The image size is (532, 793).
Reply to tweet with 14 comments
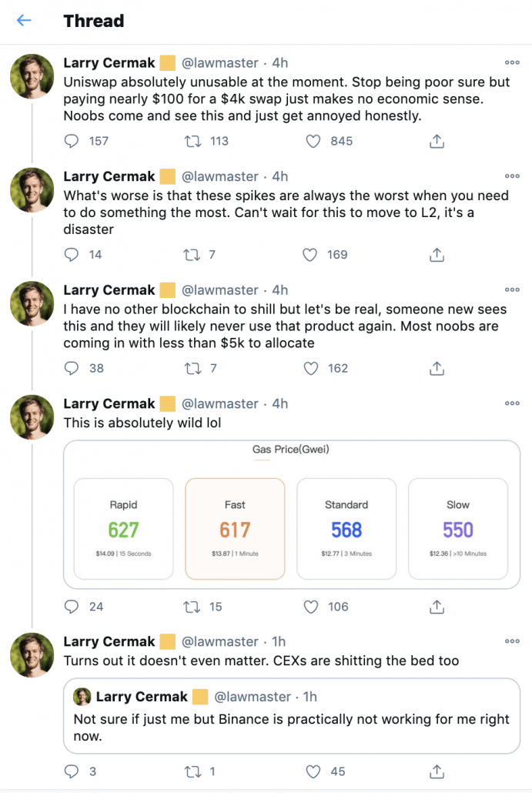coord(72,255)
